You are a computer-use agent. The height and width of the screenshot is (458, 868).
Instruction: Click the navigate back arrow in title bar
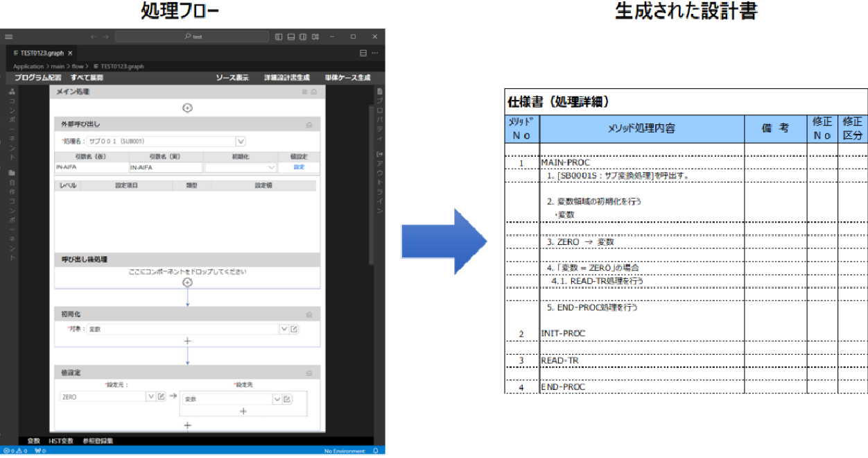click(x=94, y=37)
